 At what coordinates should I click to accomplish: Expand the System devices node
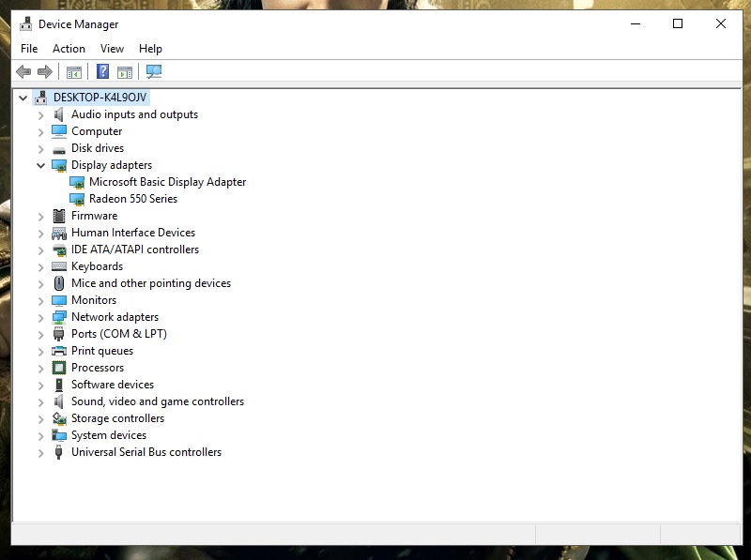pyautogui.click(x=41, y=436)
